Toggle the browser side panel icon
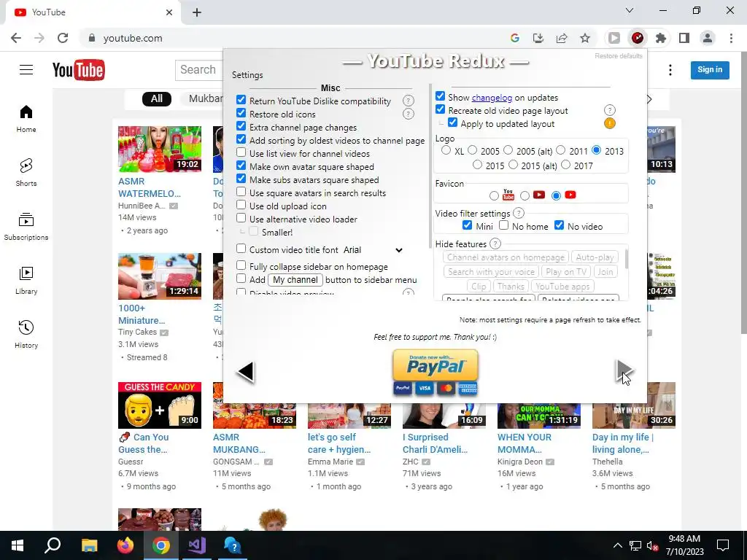Screen dimensions: 747x560 pyautogui.click(x=684, y=38)
